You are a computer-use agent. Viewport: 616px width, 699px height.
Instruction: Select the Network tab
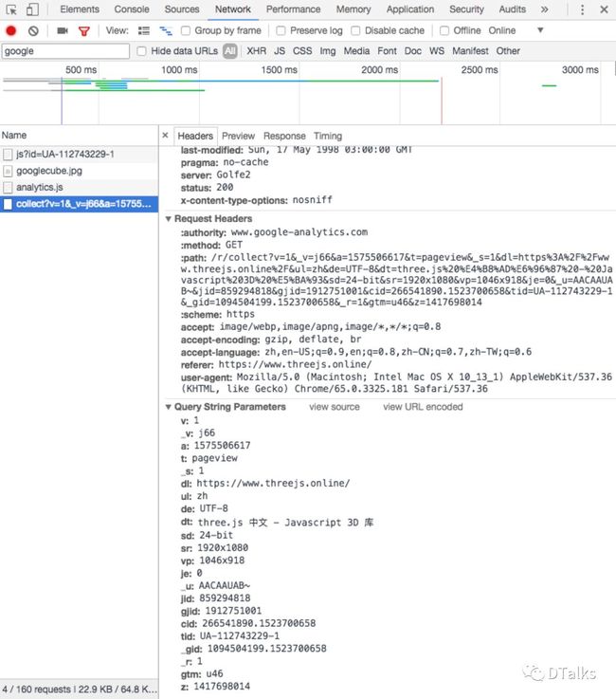233,9
